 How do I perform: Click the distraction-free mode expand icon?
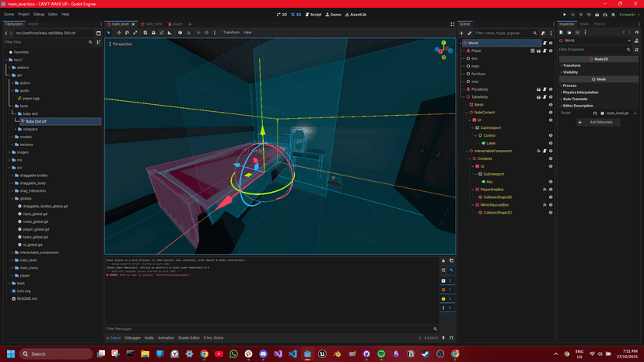(x=452, y=24)
